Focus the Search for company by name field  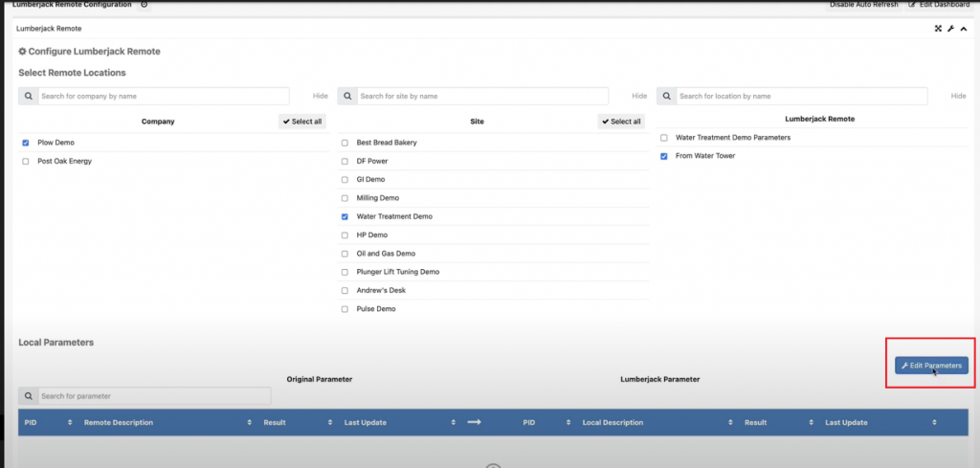click(x=164, y=97)
